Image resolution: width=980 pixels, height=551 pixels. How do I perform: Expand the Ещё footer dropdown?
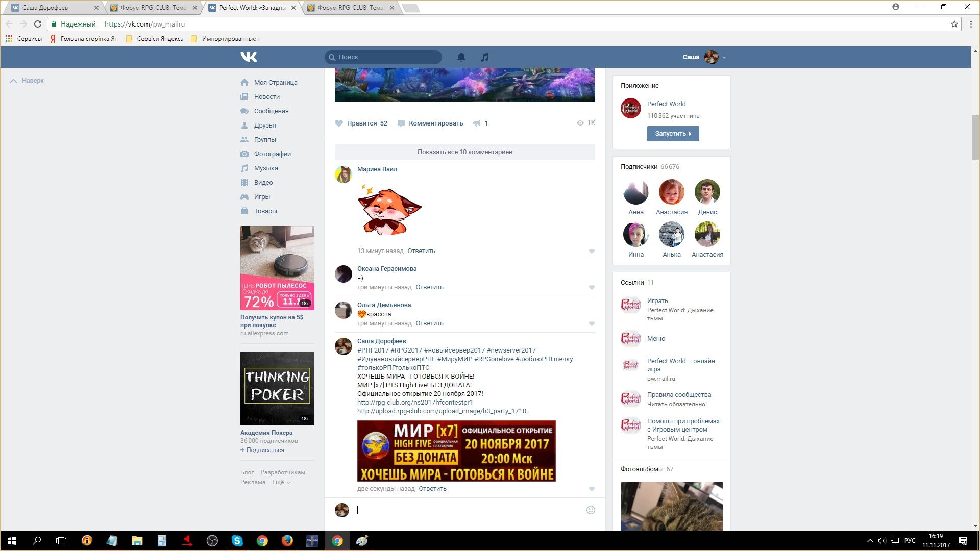[x=281, y=482]
